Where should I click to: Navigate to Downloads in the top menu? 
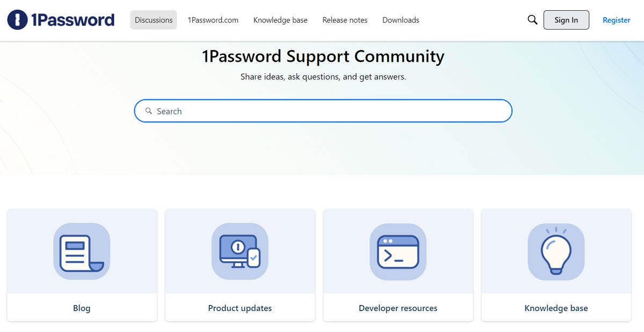click(401, 20)
